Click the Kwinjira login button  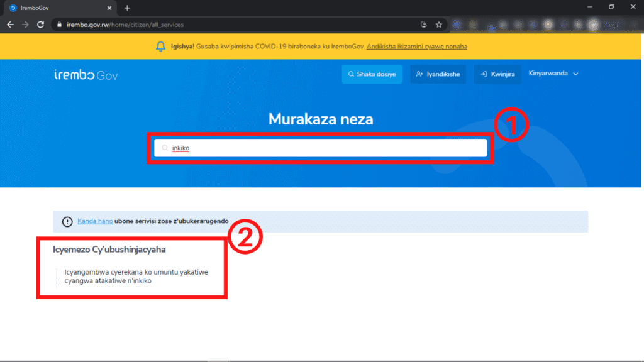pos(497,74)
